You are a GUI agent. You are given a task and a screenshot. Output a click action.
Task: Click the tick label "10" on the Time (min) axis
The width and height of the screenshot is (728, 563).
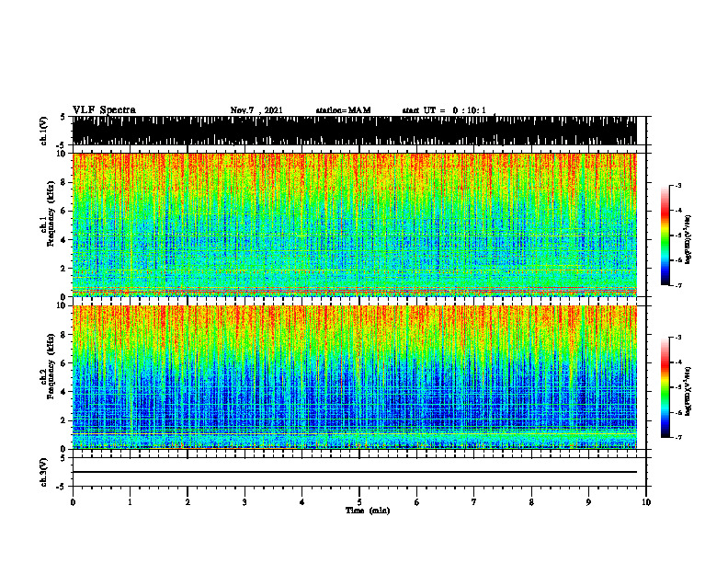click(646, 502)
